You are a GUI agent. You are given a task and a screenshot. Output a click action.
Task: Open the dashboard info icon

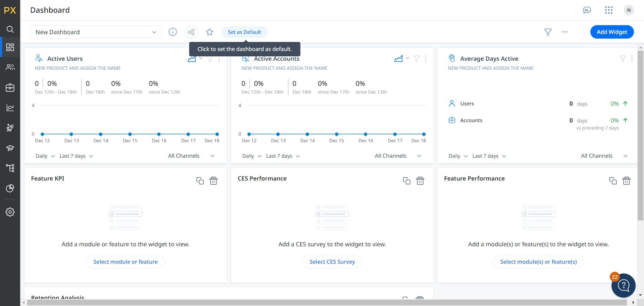coord(172,32)
